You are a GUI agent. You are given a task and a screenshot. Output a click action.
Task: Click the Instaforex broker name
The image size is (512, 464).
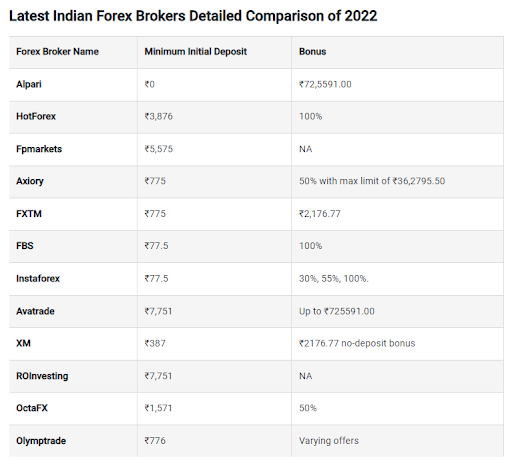click(38, 279)
